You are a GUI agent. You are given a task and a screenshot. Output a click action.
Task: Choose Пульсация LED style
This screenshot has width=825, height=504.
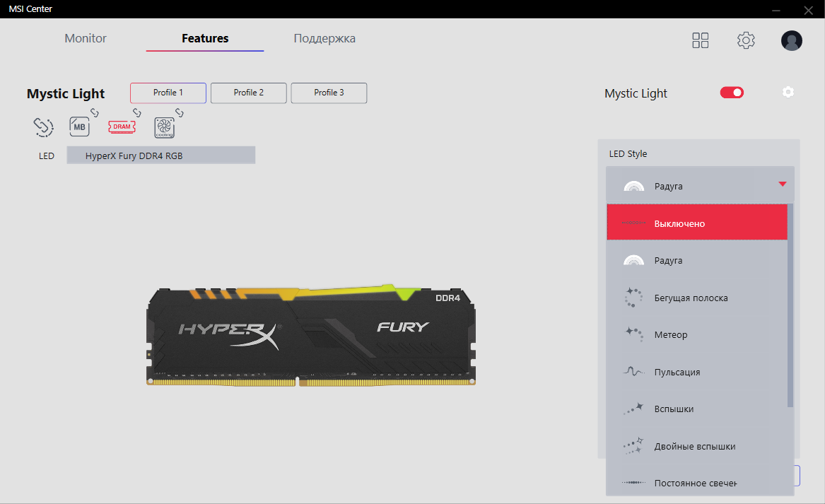click(x=696, y=372)
